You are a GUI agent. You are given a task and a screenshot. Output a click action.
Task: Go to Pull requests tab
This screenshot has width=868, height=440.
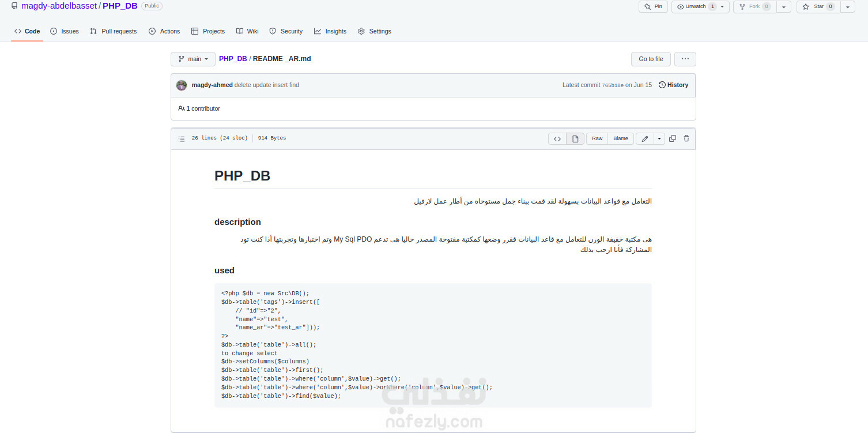click(x=114, y=31)
